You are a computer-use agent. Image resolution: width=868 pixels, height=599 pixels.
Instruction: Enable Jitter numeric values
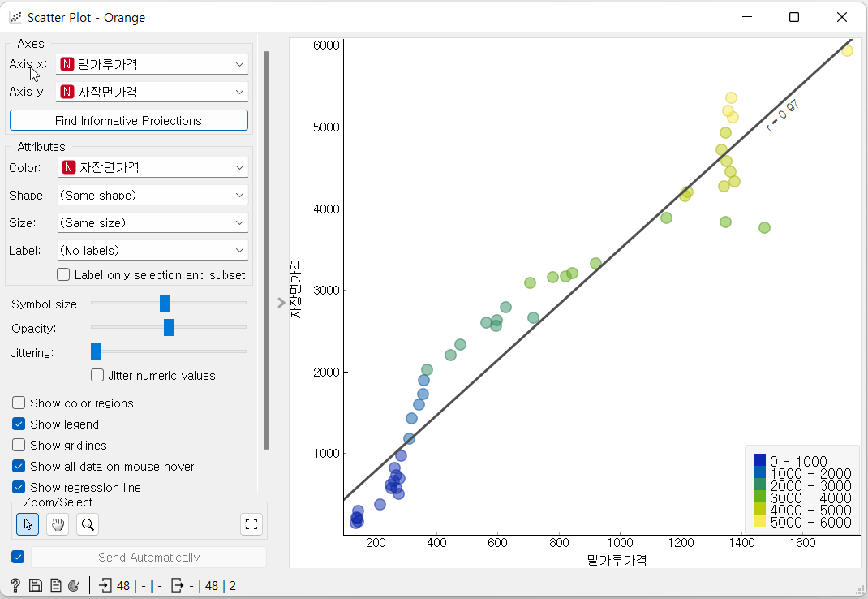97,376
